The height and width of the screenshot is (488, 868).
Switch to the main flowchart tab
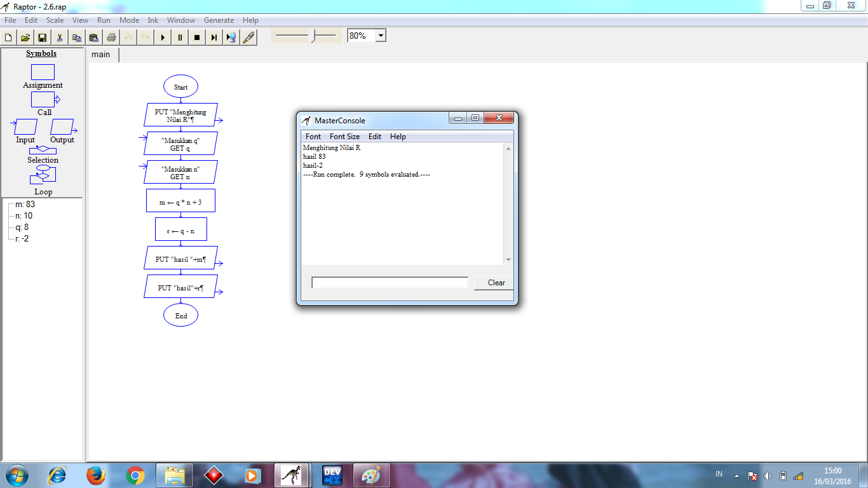tap(102, 55)
